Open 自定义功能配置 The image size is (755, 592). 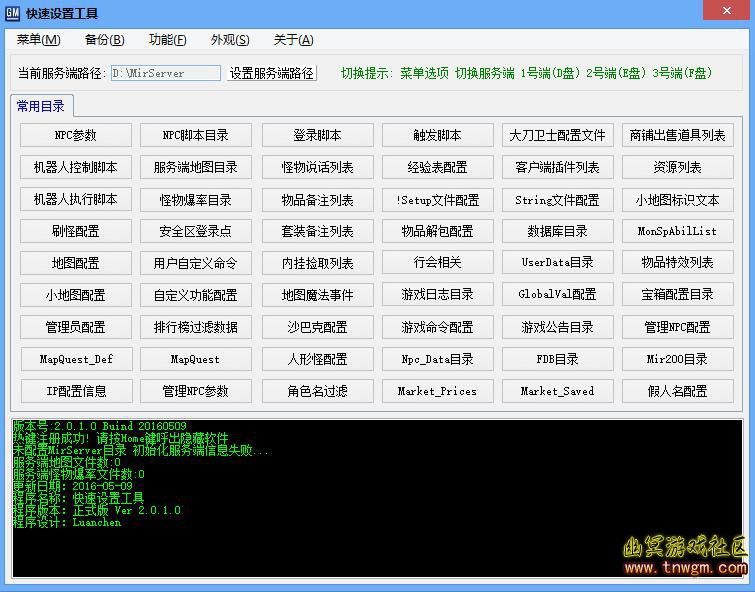[195, 295]
